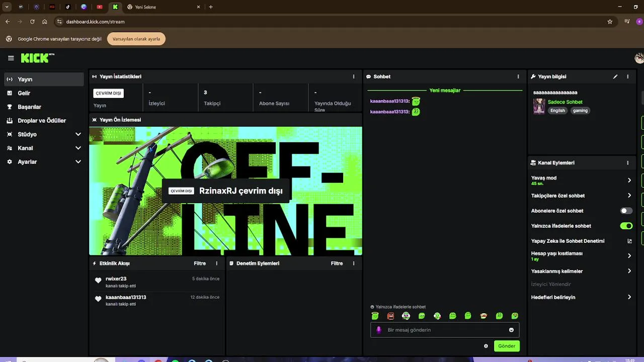The image size is (644, 362).
Task: Pick the angel halo emote
Action: [375, 316]
